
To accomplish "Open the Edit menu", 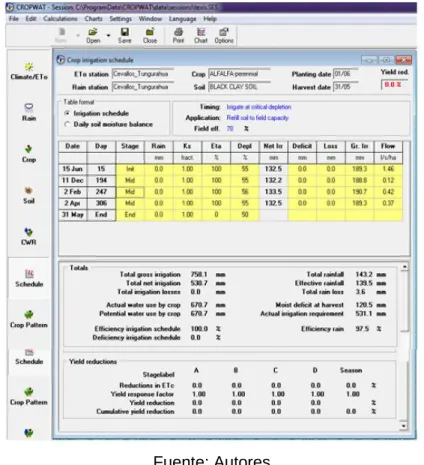I will (x=31, y=19).
